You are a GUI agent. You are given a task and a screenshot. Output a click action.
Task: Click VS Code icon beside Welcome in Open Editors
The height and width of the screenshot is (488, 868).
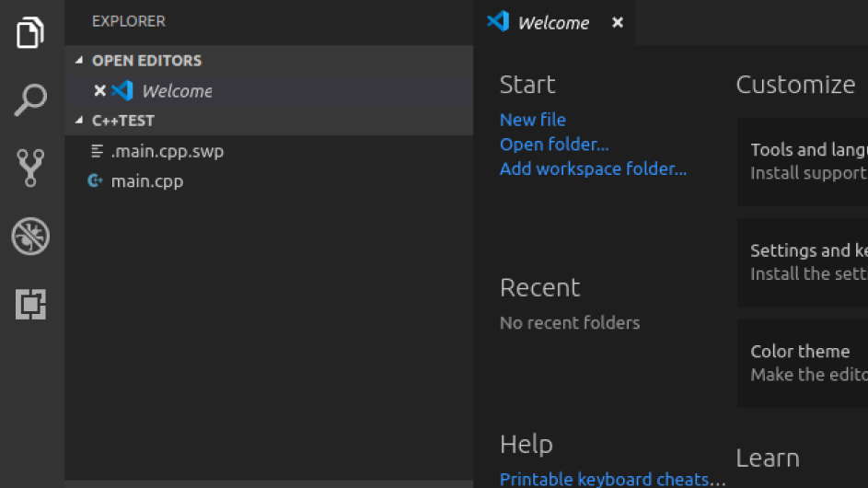pyautogui.click(x=122, y=90)
